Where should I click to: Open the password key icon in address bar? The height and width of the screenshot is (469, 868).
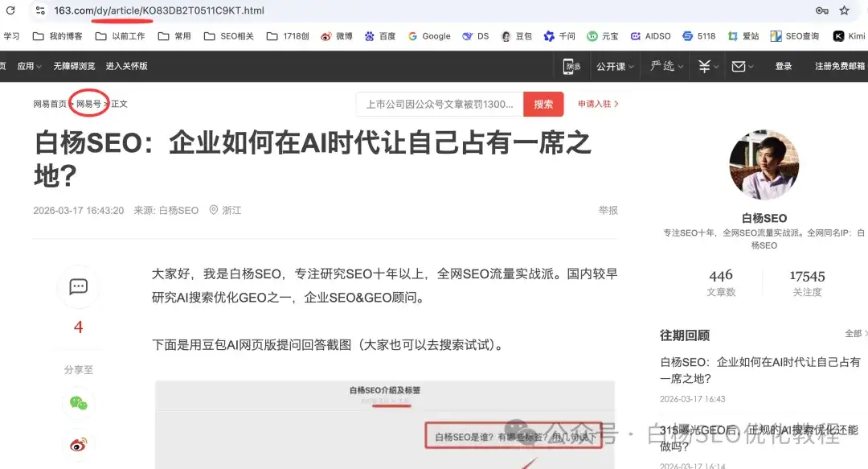click(822, 10)
